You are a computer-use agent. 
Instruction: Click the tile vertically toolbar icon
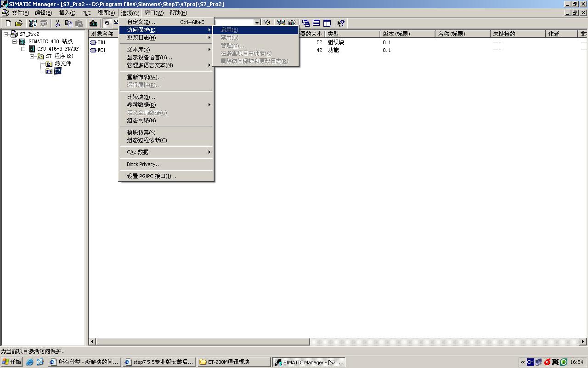point(327,23)
